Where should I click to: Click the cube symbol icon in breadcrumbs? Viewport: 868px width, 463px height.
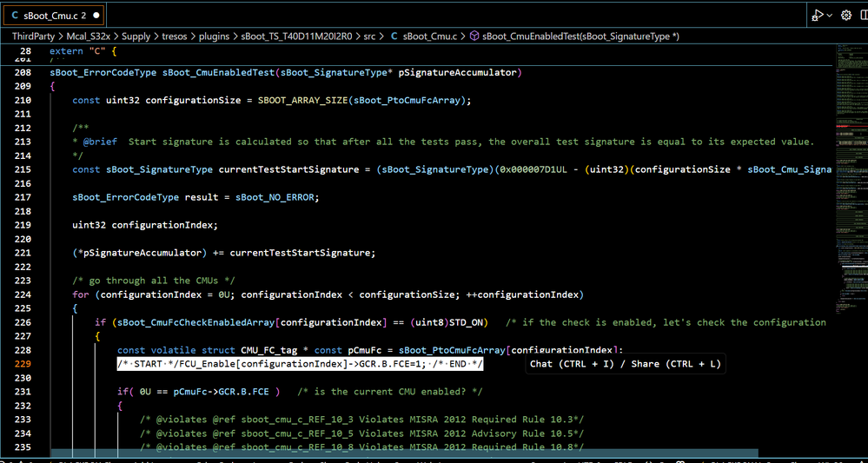pyautogui.click(x=474, y=36)
